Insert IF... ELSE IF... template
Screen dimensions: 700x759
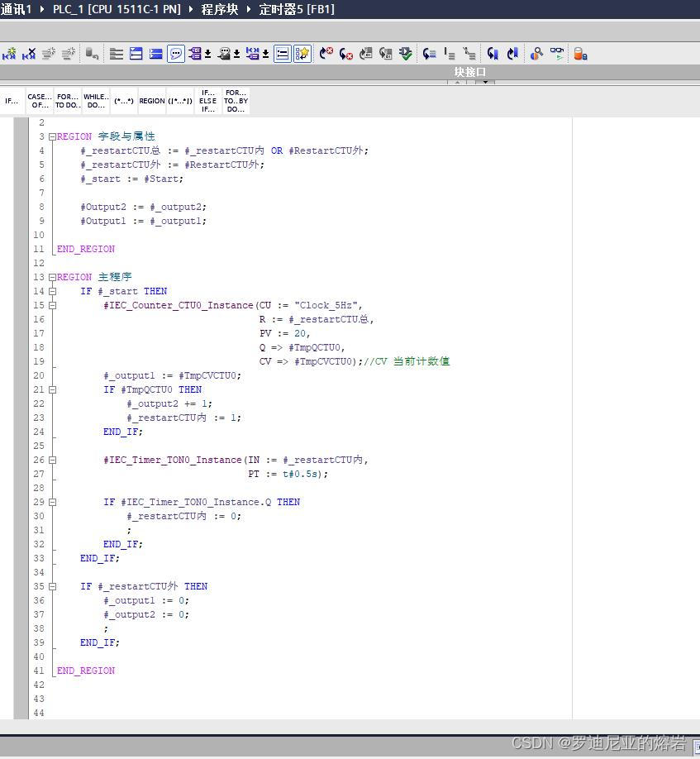pos(208,101)
